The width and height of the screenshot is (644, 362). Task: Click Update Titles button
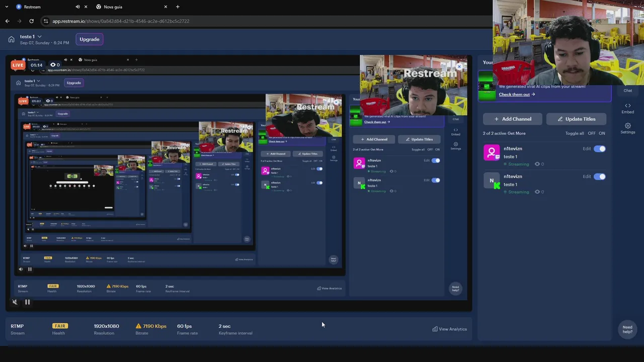coord(576,119)
